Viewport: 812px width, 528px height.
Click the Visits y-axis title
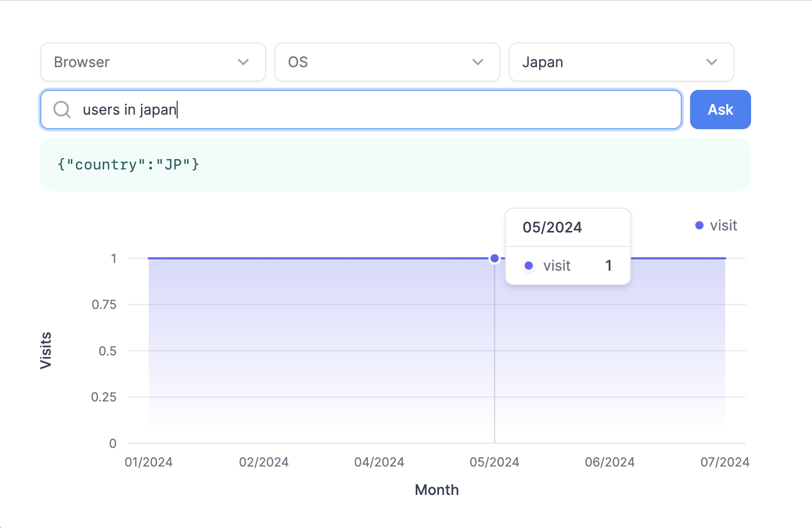(x=45, y=350)
